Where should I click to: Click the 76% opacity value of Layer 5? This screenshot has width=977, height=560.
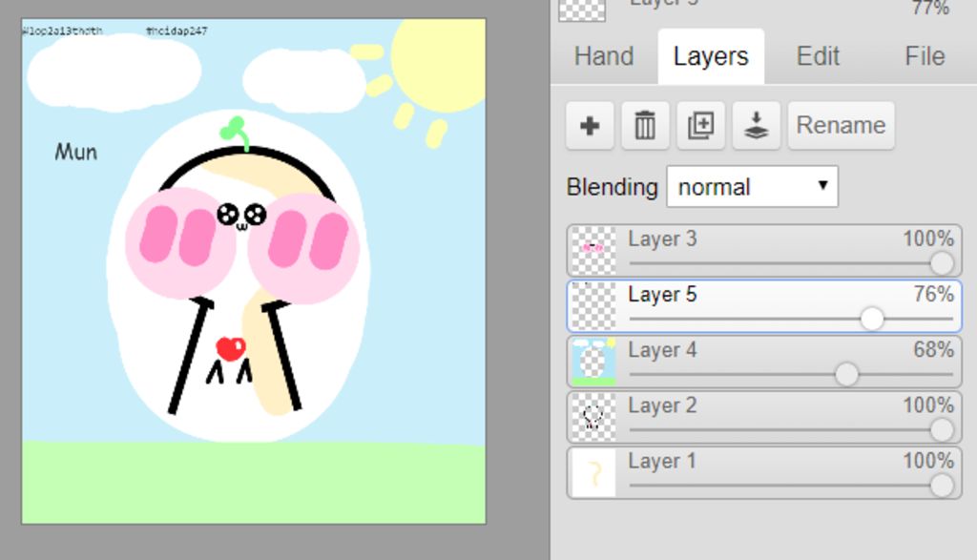click(933, 294)
